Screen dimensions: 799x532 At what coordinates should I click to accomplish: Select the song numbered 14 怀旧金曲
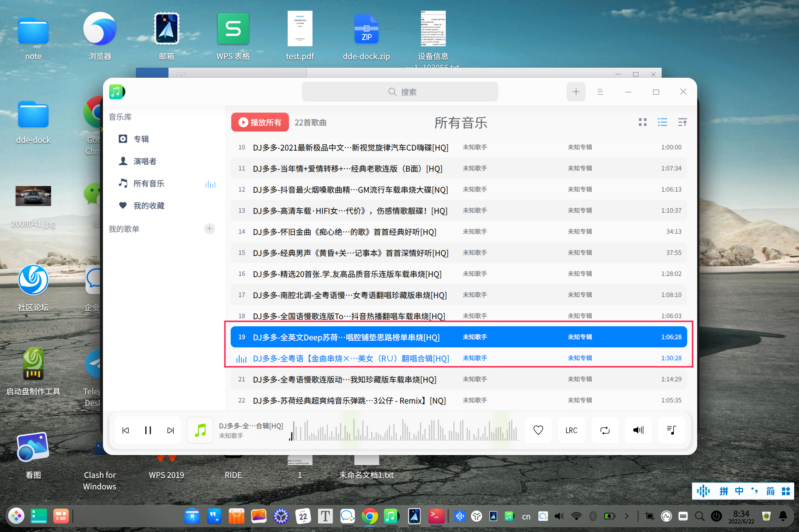344,232
